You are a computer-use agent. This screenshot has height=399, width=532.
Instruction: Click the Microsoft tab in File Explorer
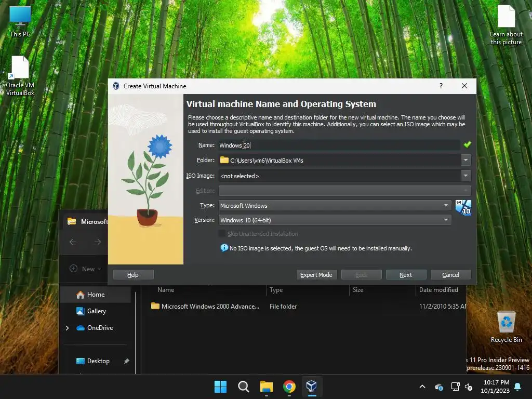[87, 221]
